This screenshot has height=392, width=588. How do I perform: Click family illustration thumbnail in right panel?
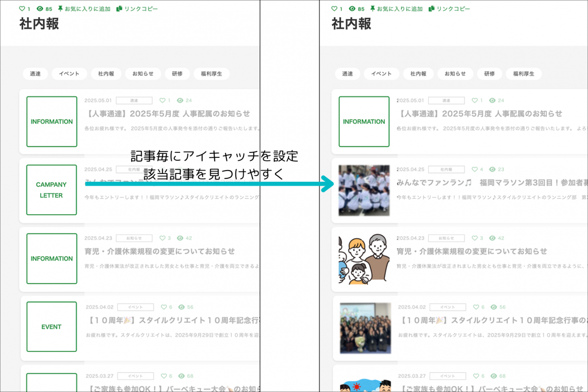point(364,259)
